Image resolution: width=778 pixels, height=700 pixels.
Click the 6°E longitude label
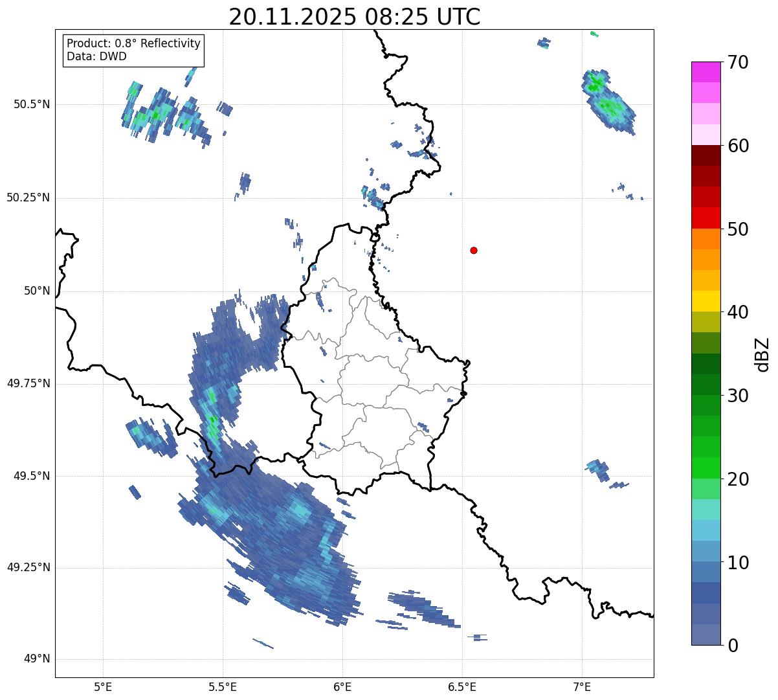[342, 686]
